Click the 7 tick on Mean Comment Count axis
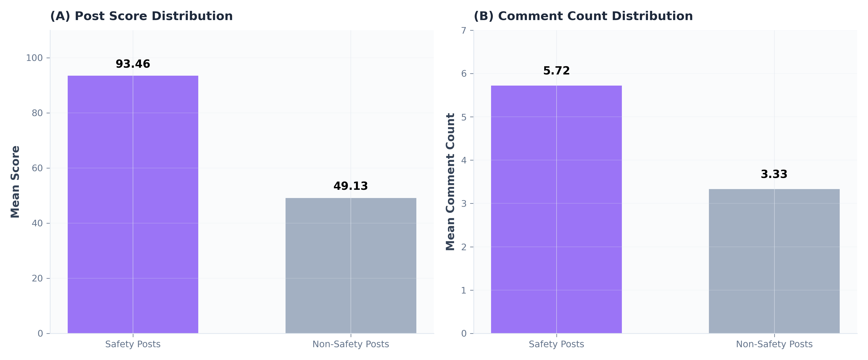 click(x=464, y=31)
